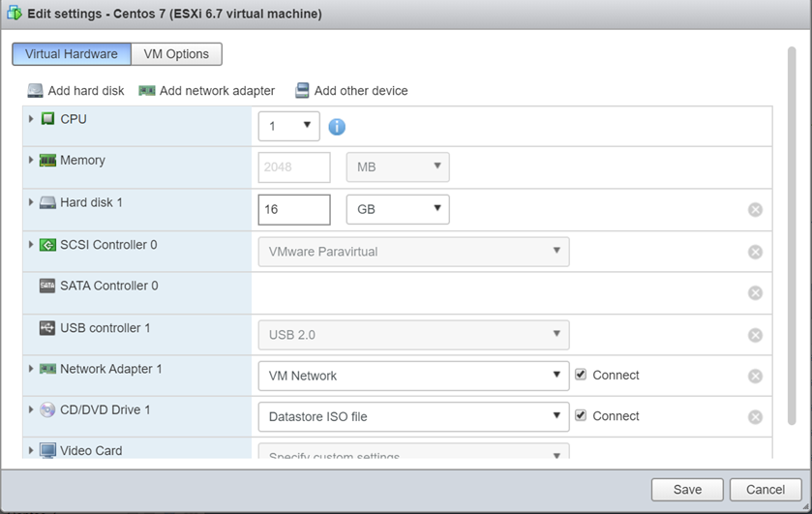812x514 pixels.
Task: Click the CD/DVD Drive 1 label
Action: click(105, 409)
